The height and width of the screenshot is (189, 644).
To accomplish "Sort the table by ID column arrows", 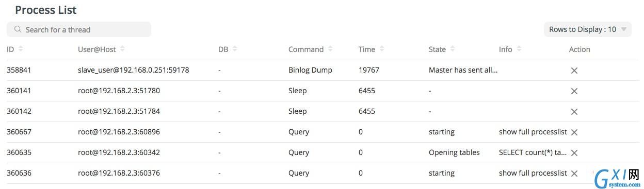I will tap(21, 49).
